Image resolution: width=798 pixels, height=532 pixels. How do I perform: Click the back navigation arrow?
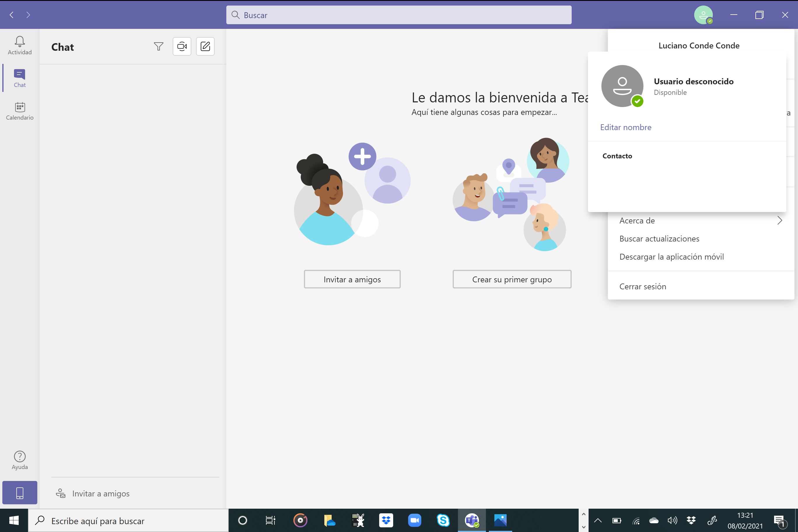[11, 15]
